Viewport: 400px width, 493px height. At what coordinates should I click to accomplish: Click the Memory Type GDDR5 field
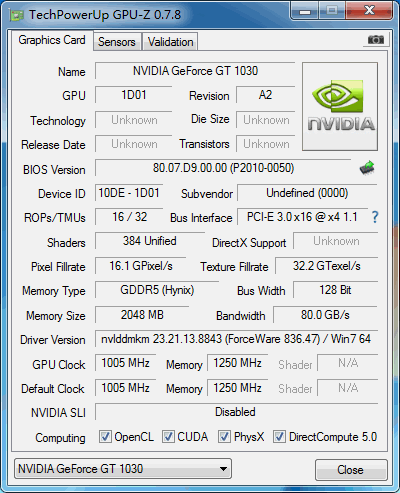(157, 290)
